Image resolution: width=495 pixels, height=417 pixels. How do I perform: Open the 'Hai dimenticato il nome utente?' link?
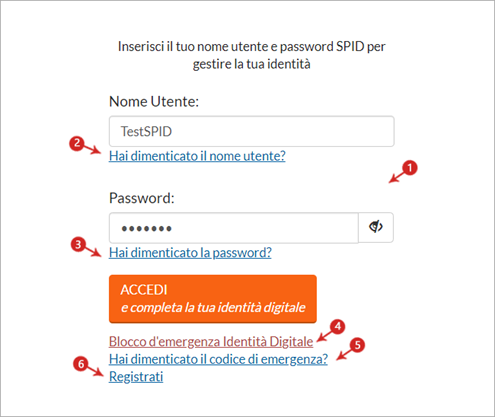(x=197, y=156)
